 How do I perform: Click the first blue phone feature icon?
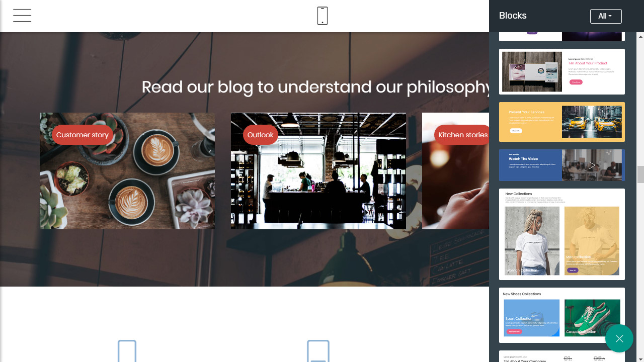click(127, 351)
